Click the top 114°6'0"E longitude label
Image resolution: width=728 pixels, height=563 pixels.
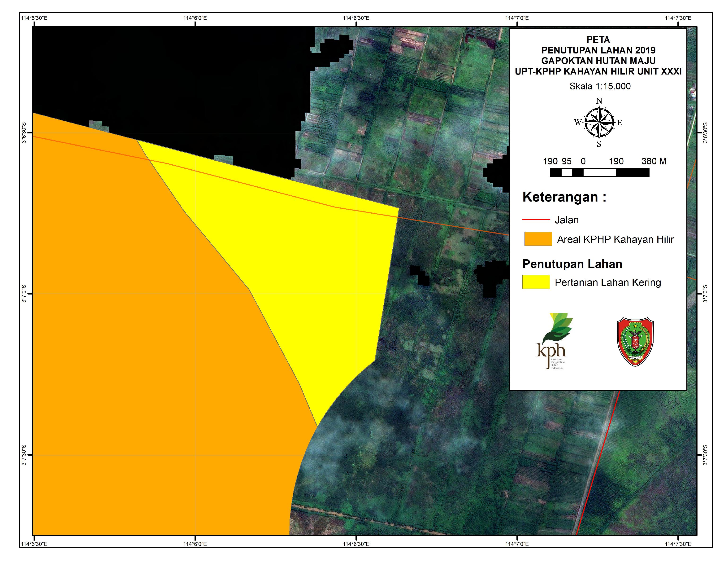click(x=195, y=18)
